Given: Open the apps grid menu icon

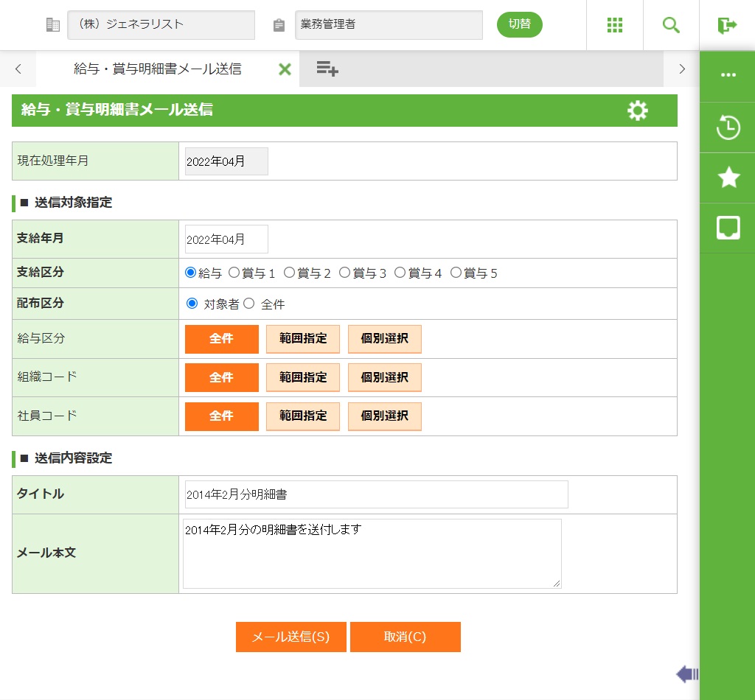Looking at the screenshot, I should [x=615, y=25].
